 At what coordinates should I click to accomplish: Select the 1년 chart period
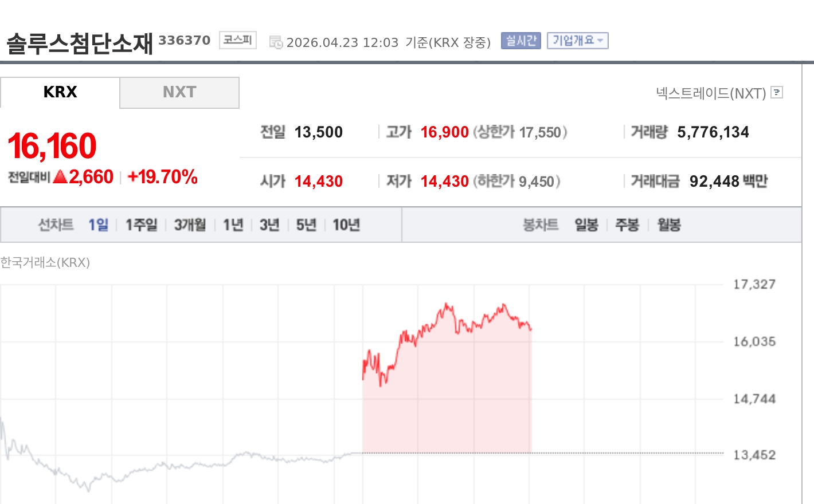click(232, 225)
